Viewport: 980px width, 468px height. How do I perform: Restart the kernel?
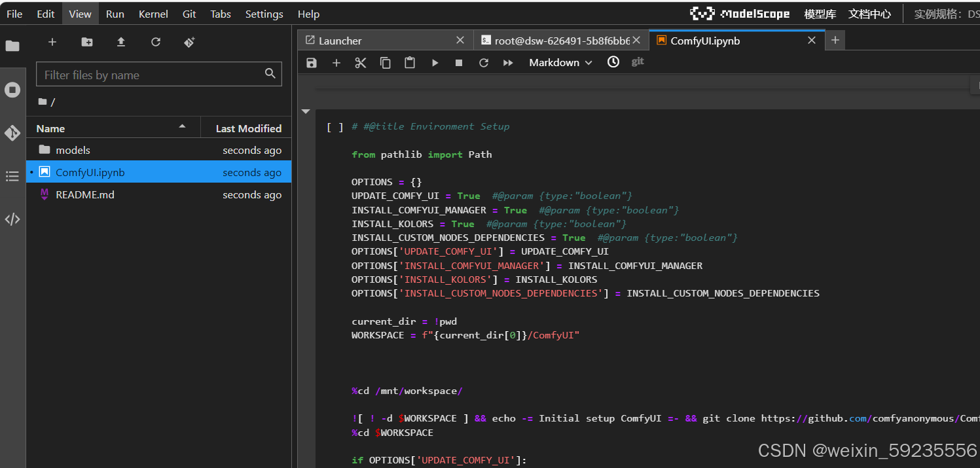click(x=484, y=63)
